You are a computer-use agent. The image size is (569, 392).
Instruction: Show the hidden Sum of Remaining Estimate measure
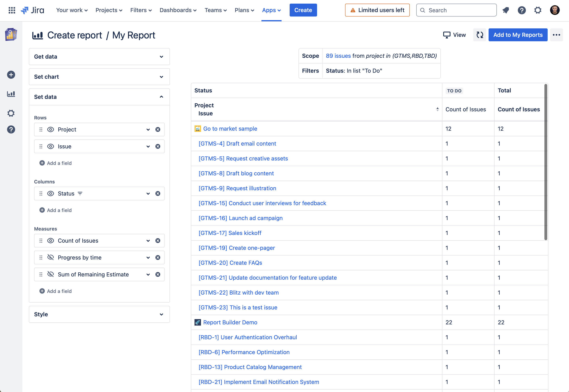(51, 274)
